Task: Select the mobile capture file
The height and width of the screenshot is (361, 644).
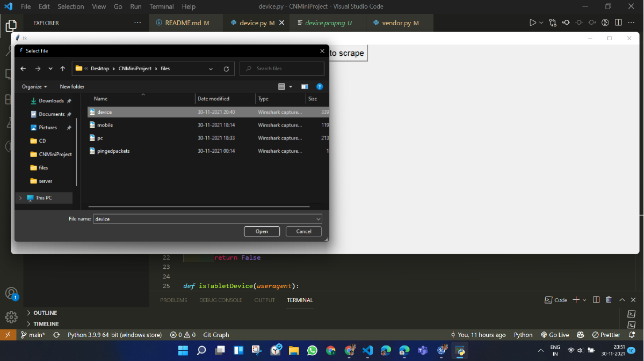Action: tap(208, 125)
